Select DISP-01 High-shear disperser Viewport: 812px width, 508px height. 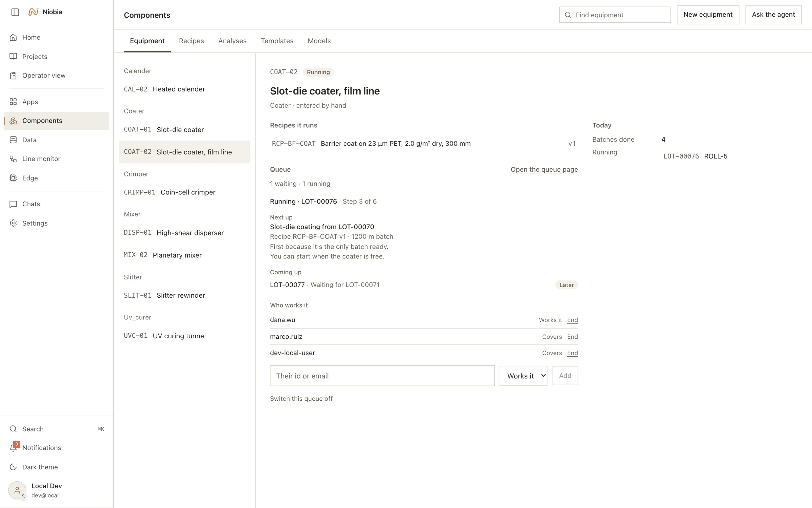pos(184,233)
